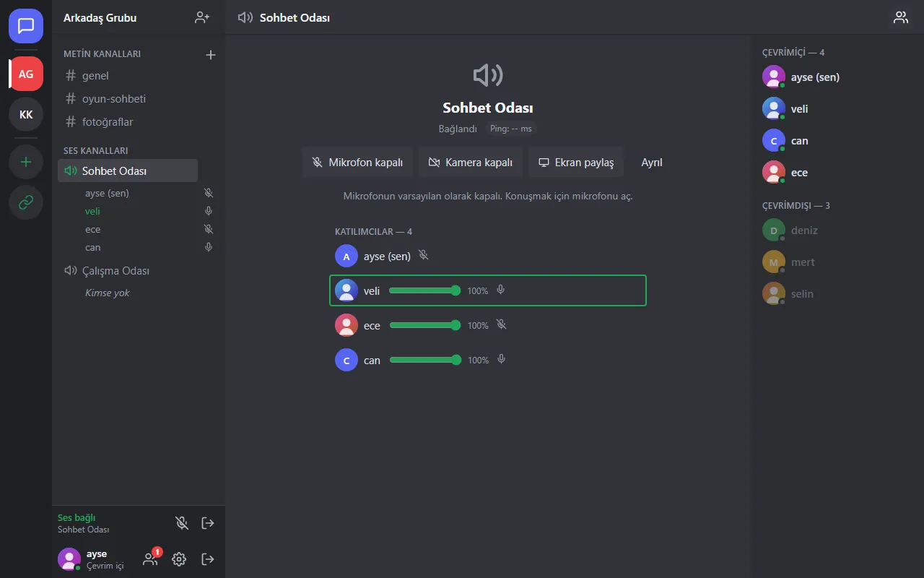Invite people to Arkadaş Grubu
Screen dimensions: 924x578
tap(202, 17)
